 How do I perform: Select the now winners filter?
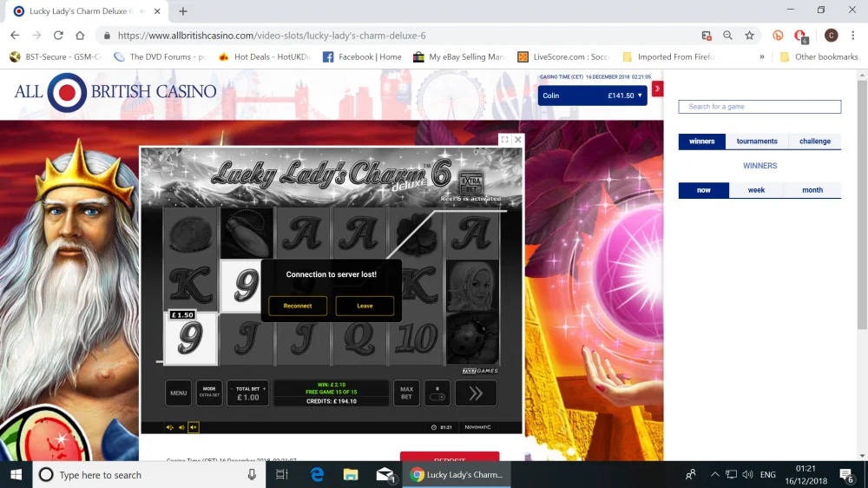[704, 190]
